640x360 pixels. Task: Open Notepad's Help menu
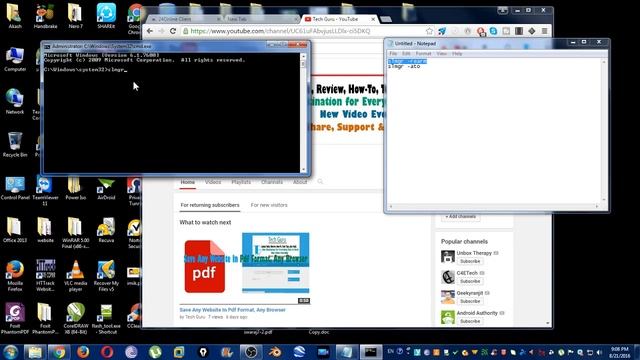tap(457, 53)
